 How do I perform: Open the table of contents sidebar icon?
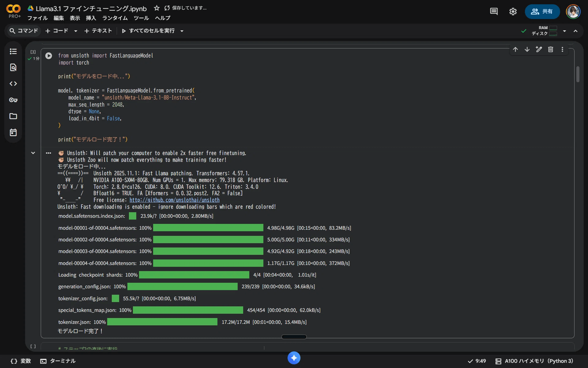(13, 52)
